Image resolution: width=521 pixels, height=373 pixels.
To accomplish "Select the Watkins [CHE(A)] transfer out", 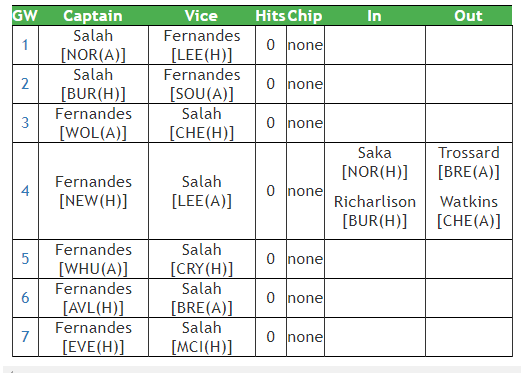I will pyautogui.click(x=469, y=211).
